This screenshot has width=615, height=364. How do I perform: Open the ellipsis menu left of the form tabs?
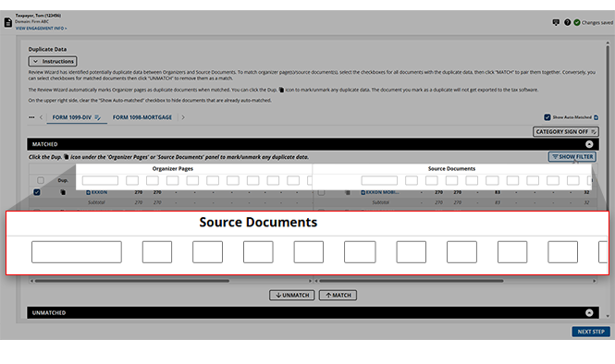(31, 117)
